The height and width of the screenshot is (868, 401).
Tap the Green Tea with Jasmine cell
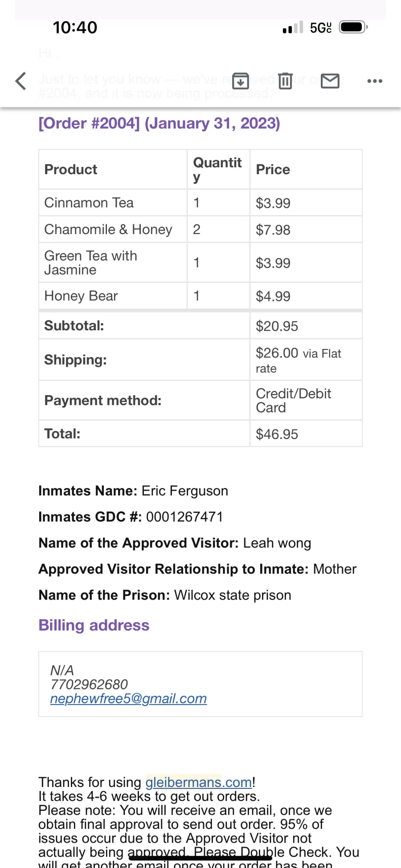pyautogui.click(x=113, y=263)
